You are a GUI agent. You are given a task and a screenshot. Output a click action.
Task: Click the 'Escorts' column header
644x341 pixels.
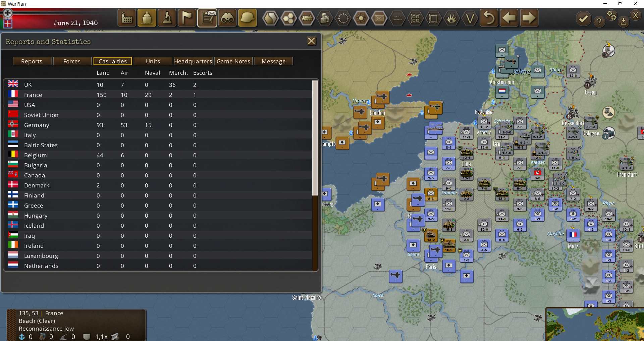[203, 73]
